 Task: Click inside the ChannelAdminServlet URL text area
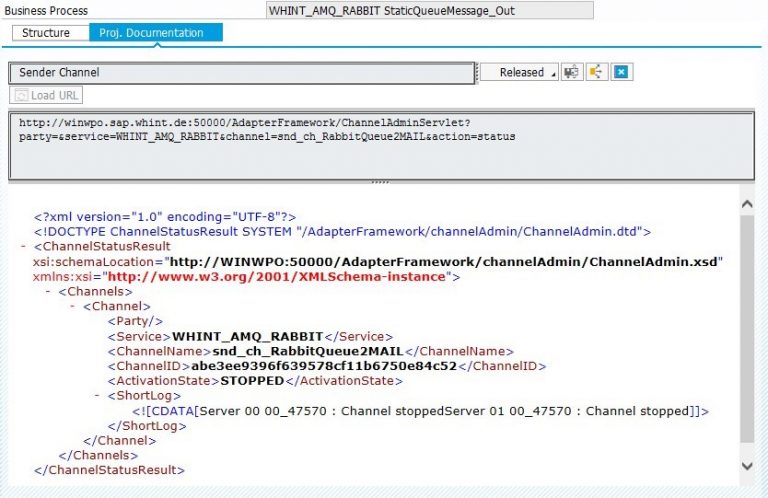point(381,145)
